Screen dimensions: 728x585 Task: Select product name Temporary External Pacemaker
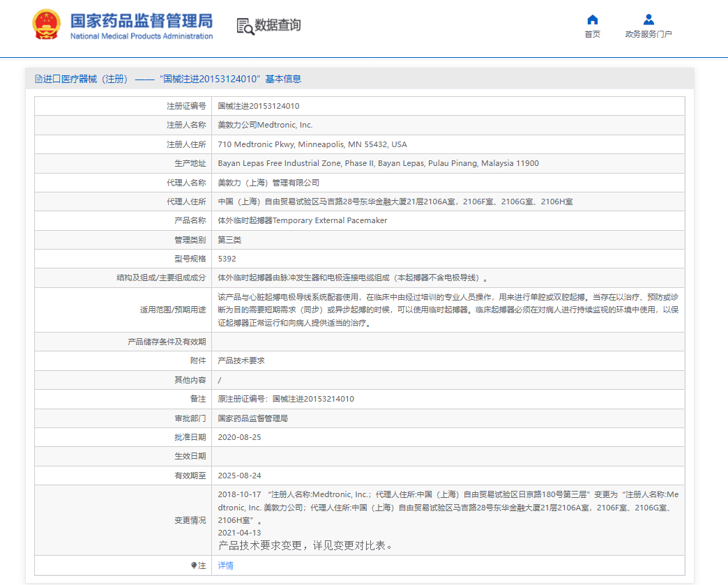click(x=302, y=220)
